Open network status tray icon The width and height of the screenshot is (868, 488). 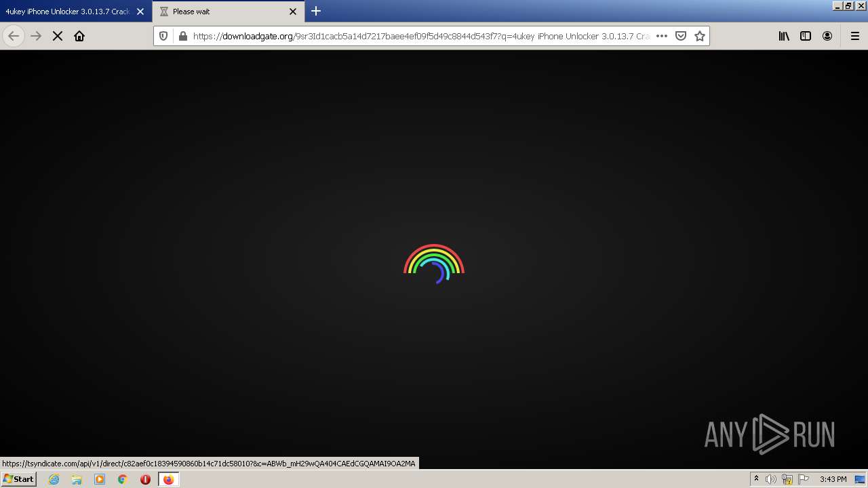click(x=787, y=479)
